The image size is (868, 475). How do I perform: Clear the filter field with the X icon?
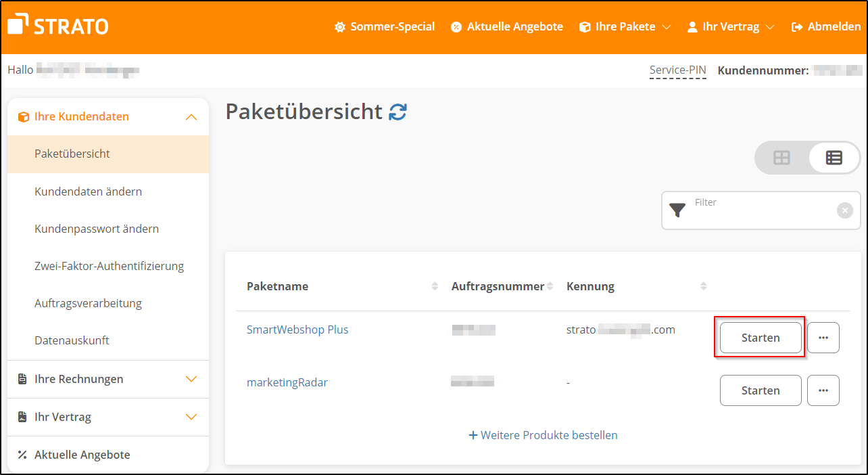point(845,210)
